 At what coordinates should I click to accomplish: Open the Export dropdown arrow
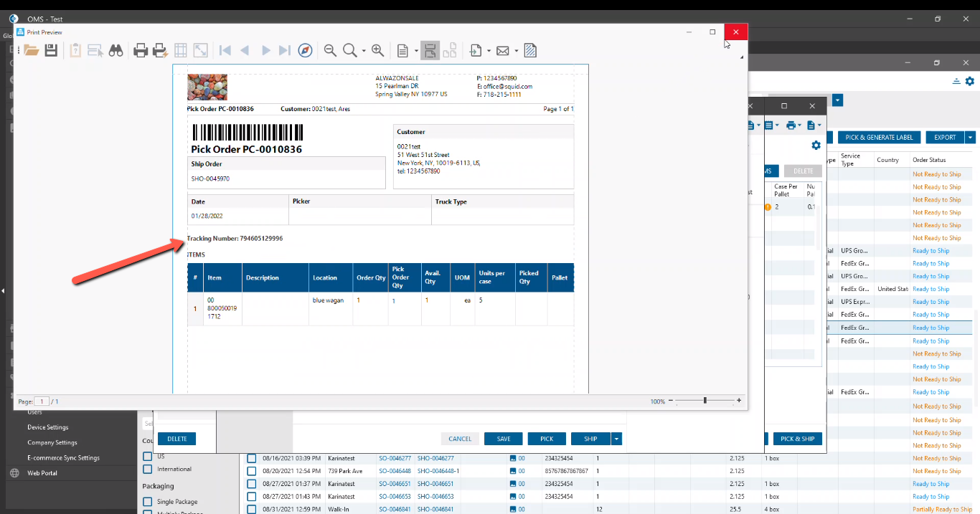[970, 137]
